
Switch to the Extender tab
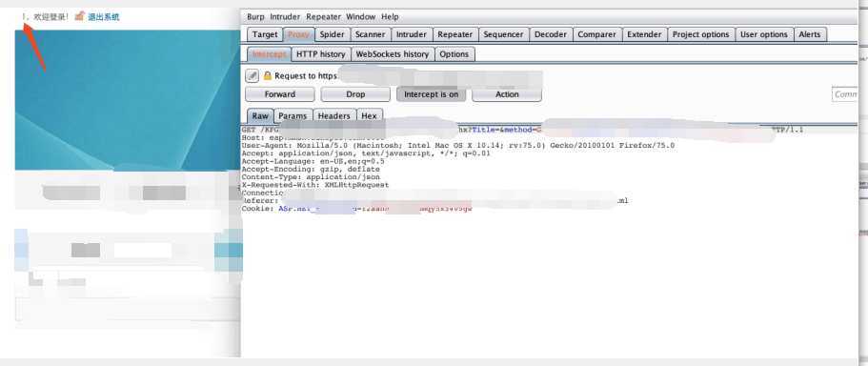(644, 34)
